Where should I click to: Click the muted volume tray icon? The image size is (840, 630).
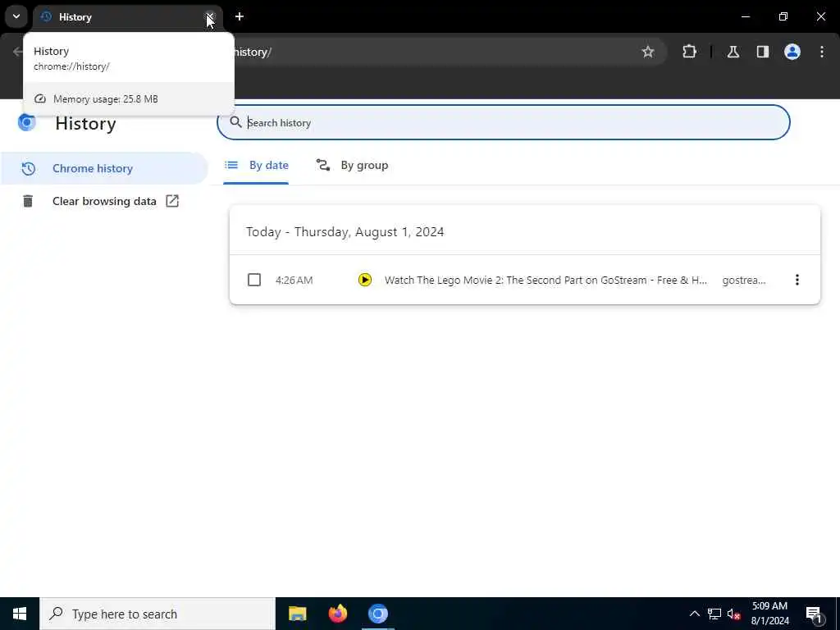(x=734, y=614)
